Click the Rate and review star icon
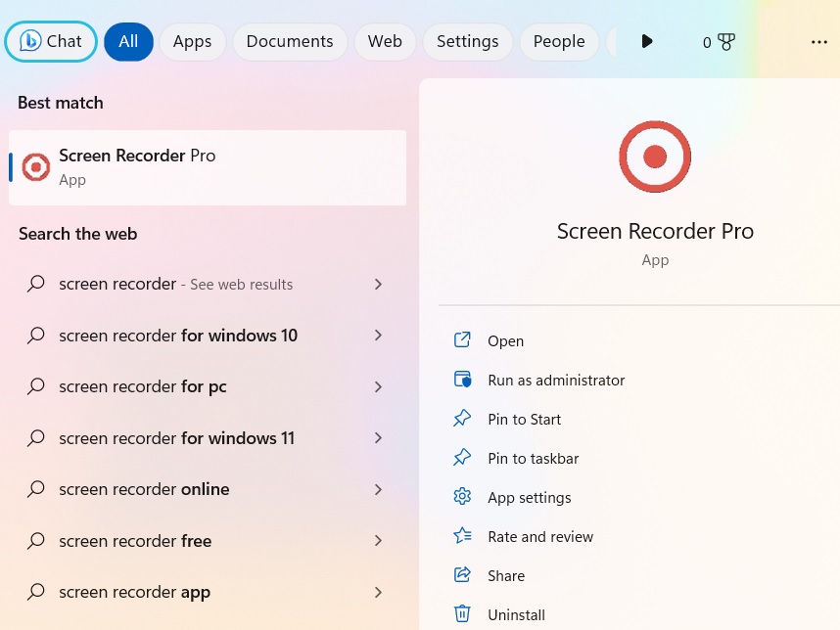 click(x=462, y=536)
